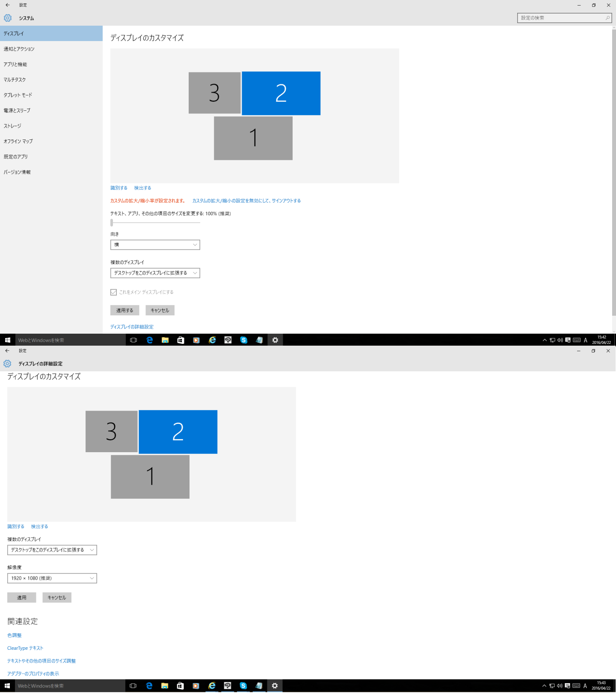Open the 向き orientation dropdown showing 横
This screenshot has width=616, height=693.
pyautogui.click(x=155, y=245)
